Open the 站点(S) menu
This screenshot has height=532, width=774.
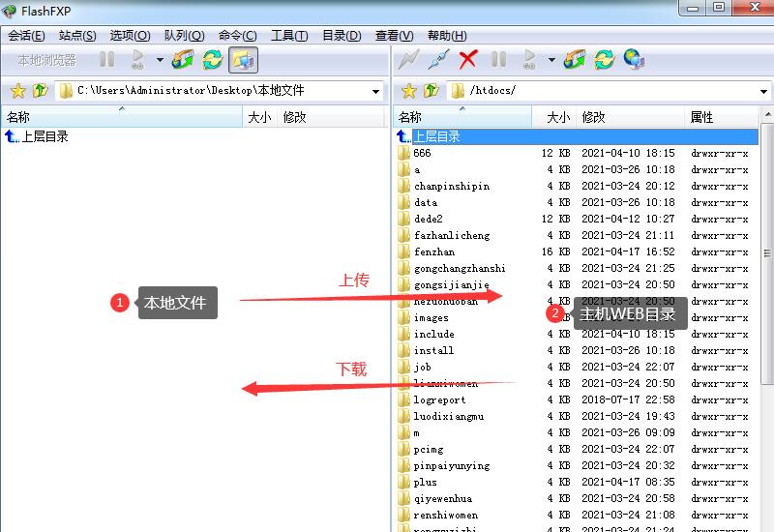[77, 36]
